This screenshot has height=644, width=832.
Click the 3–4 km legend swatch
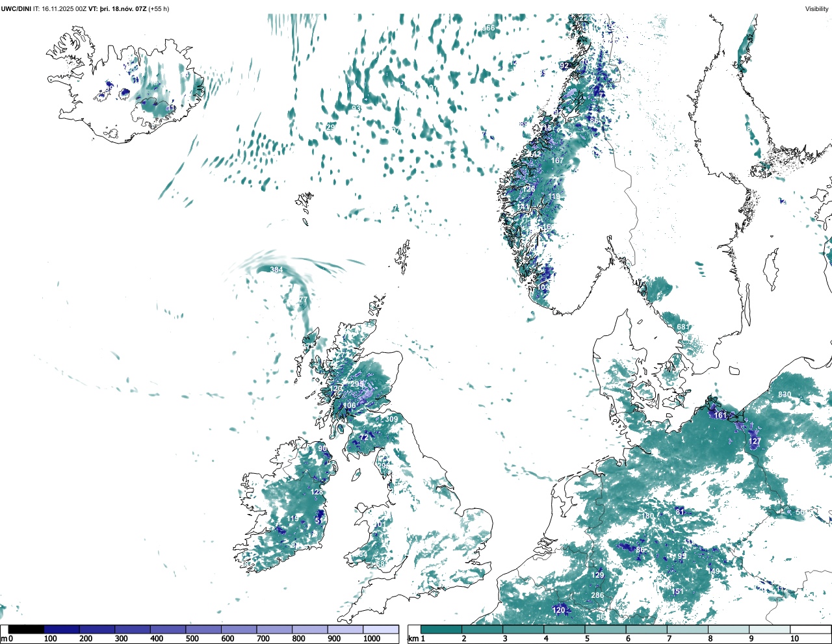(523, 629)
